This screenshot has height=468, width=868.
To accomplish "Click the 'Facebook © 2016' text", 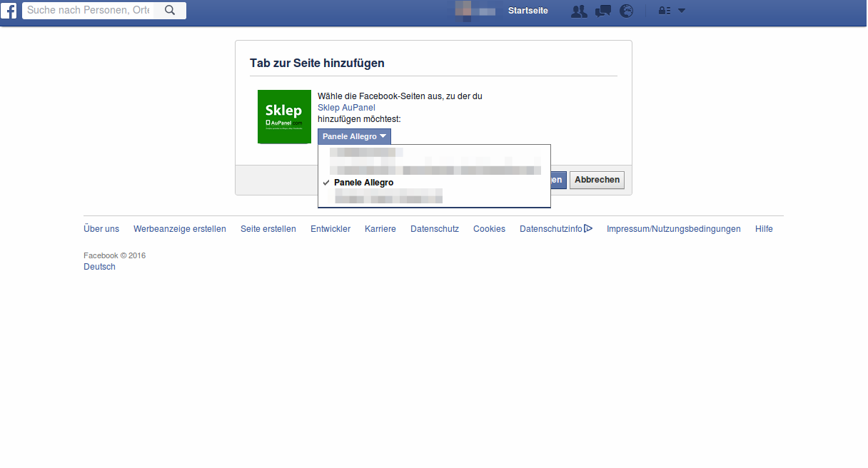I will pyautogui.click(x=114, y=255).
